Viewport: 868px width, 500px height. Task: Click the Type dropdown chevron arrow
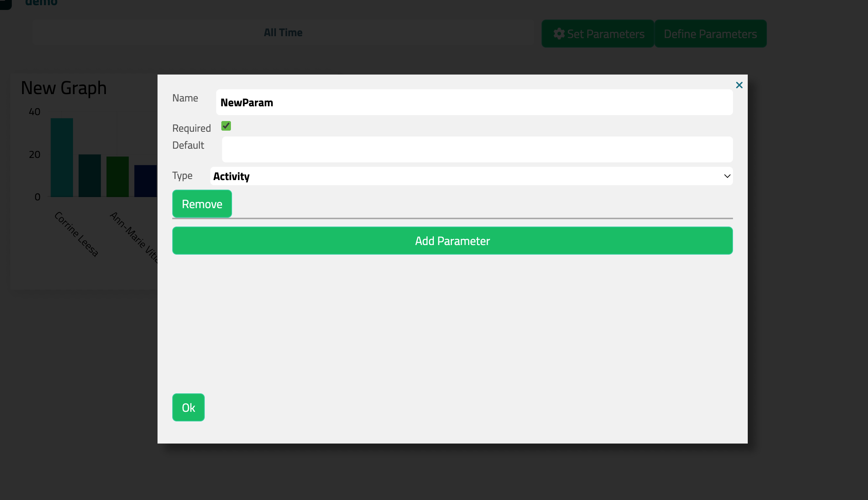click(727, 176)
